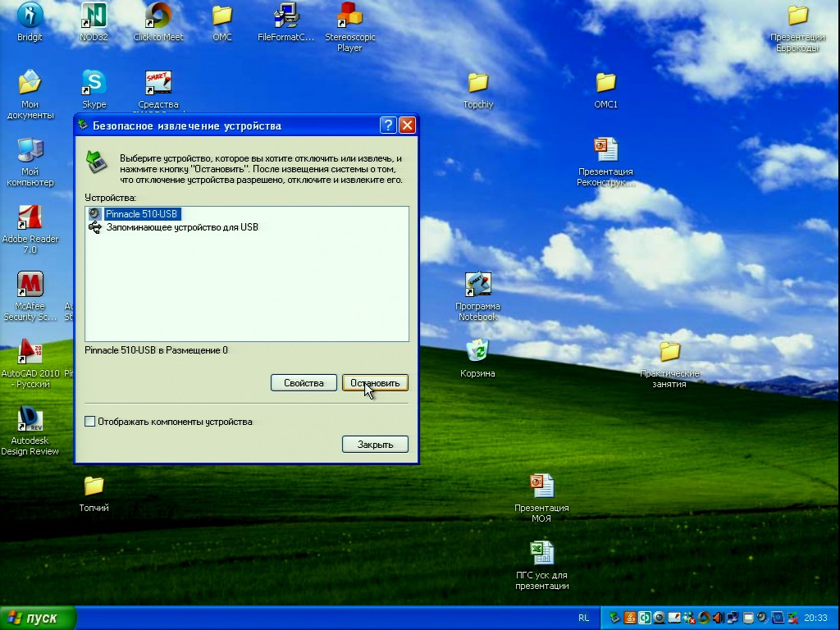Launch Stereoscopic Player from desktop
The image size is (840, 630).
coord(349,27)
